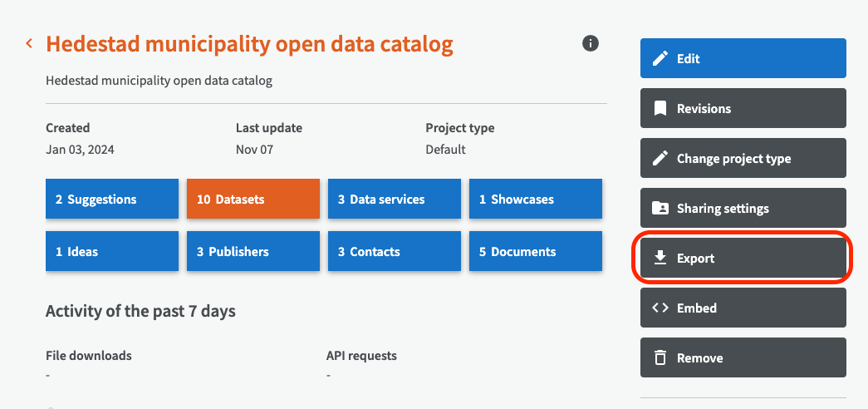Show the 5 Documents tile
The width and height of the screenshot is (868, 409).
[536, 252]
